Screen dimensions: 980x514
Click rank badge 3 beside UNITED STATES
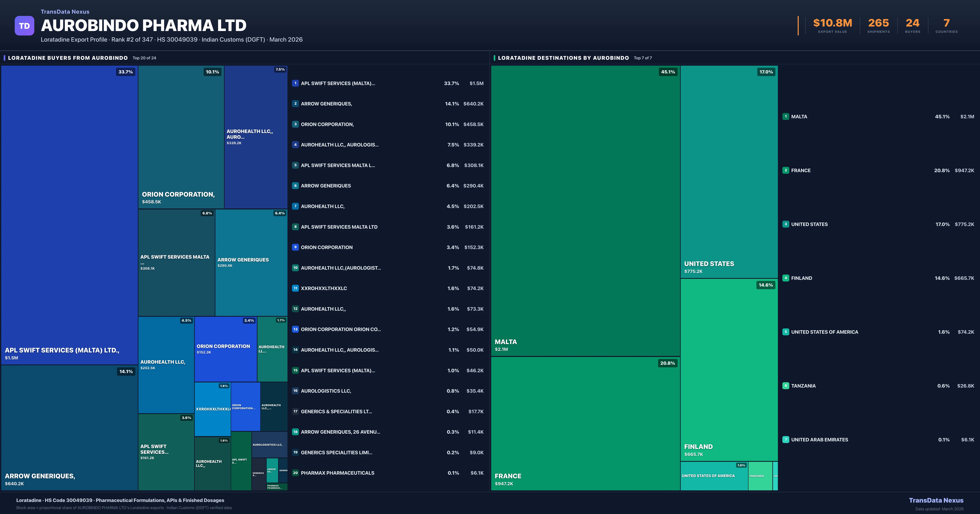[786, 224]
